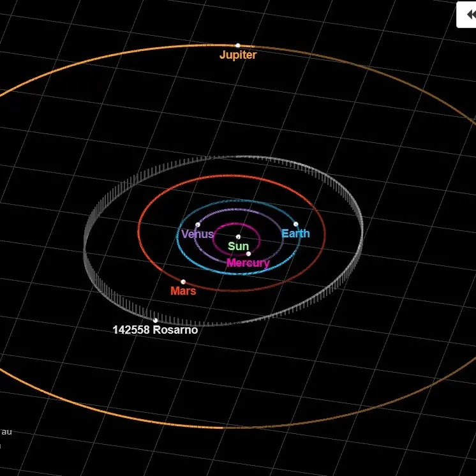476x476 pixels.
Task: Select the Mars planet marker dot
Action: tap(183, 281)
